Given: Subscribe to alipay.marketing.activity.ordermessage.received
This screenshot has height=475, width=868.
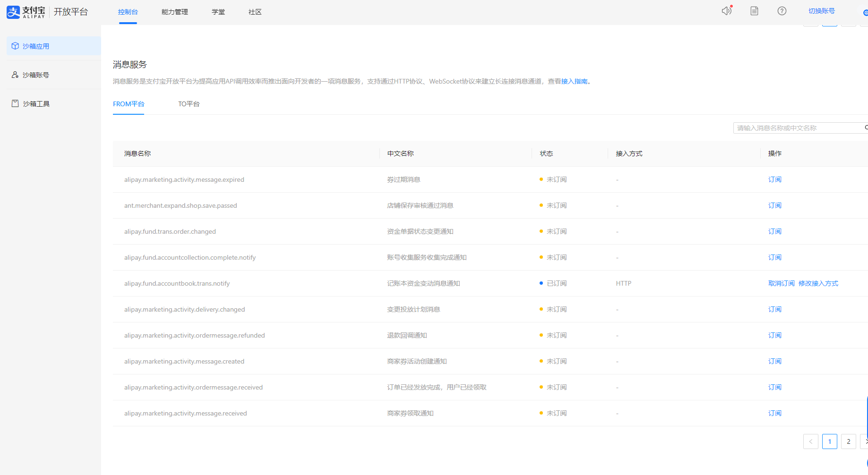Looking at the screenshot, I should 775,387.
